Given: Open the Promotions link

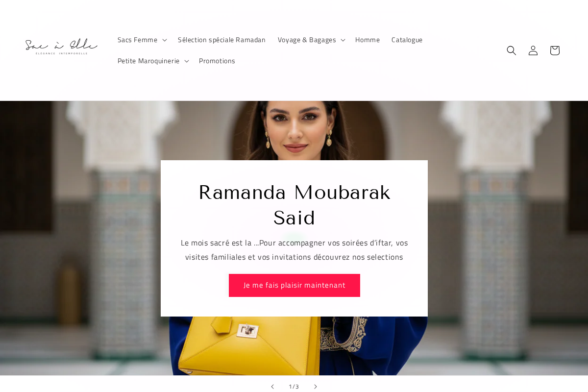Looking at the screenshot, I should click(217, 61).
